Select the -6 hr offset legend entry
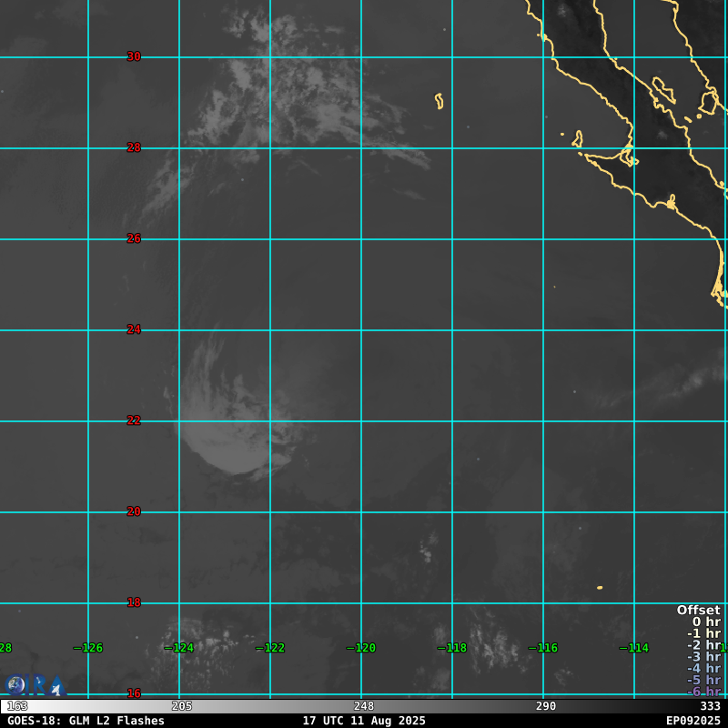728x728 pixels. point(703,692)
